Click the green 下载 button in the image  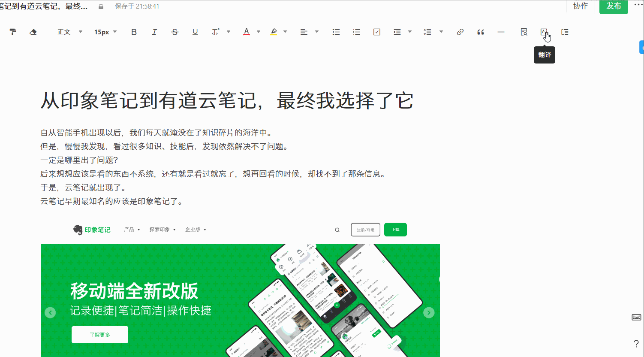pyautogui.click(x=395, y=230)
